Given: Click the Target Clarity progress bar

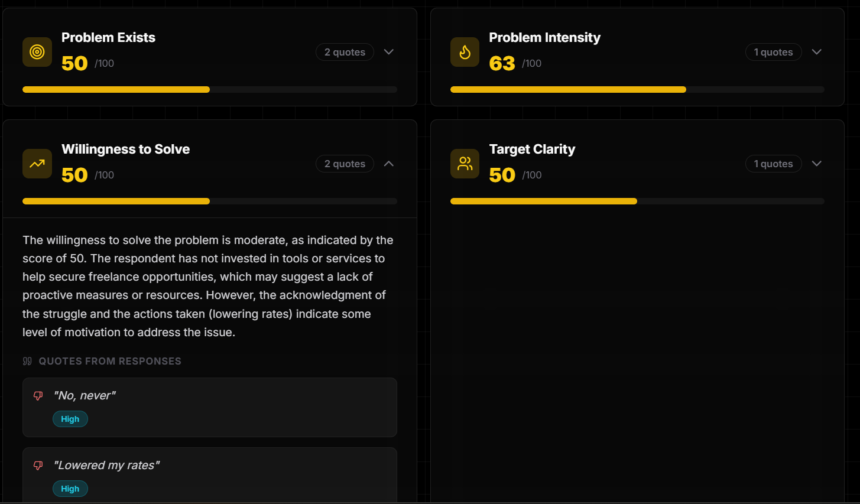Looking at the screenshot, I should (x=637, y=201).
